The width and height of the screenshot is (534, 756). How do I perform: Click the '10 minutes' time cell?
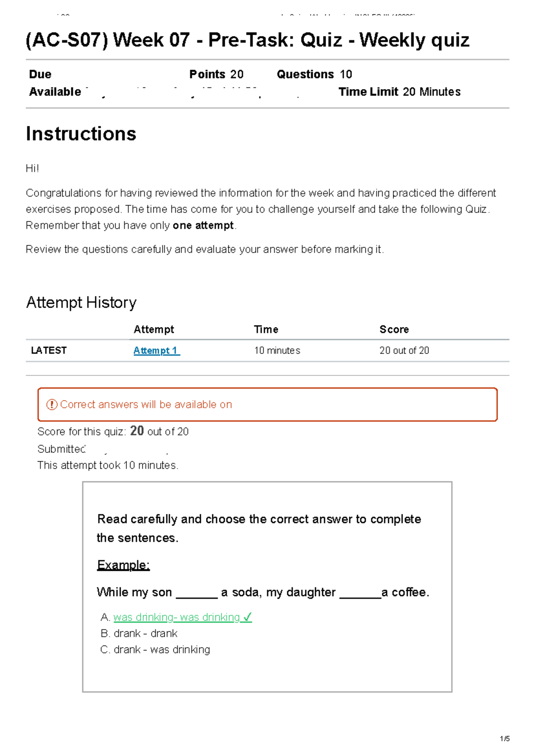click(x=277, y=351)
